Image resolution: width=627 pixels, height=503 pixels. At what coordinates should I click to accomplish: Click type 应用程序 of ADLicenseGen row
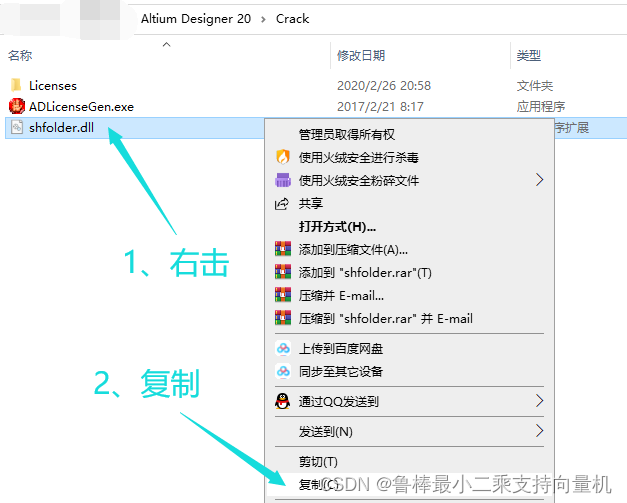pyautogui.click(x=541, y=107)
